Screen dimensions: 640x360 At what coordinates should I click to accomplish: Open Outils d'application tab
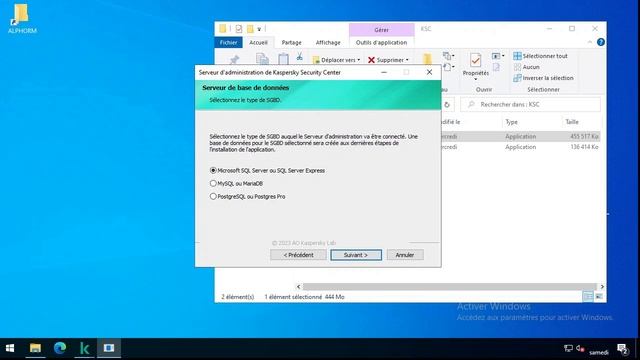tap(381, 42)
